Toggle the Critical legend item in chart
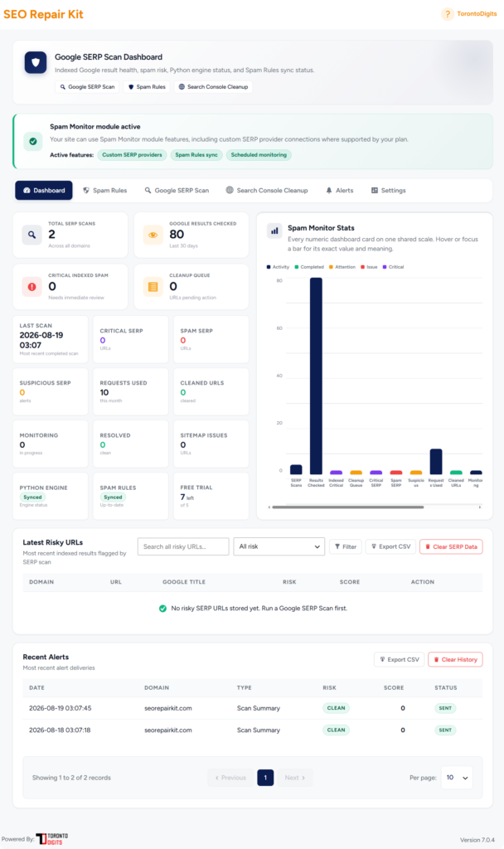The image size is (504, 849). (x=393, y=267)
